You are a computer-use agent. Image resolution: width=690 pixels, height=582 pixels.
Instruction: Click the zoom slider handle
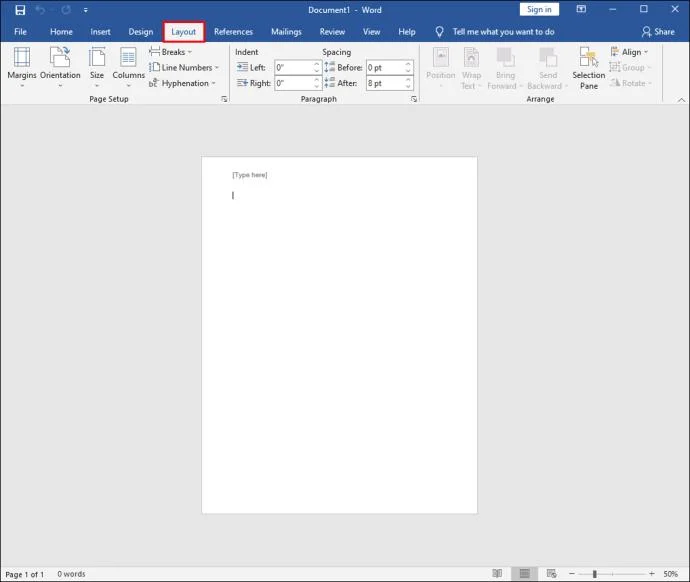pyautogui.click(x=595, y=574)
